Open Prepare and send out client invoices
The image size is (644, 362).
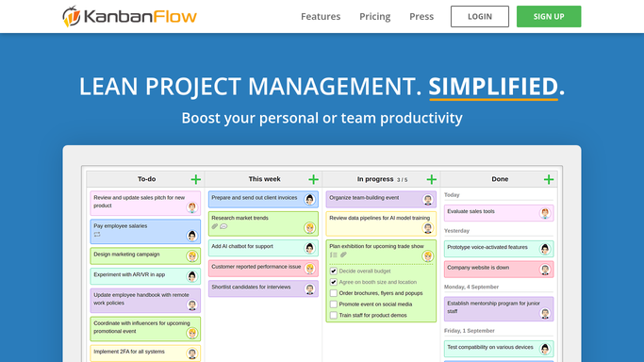tap(263, 200)
